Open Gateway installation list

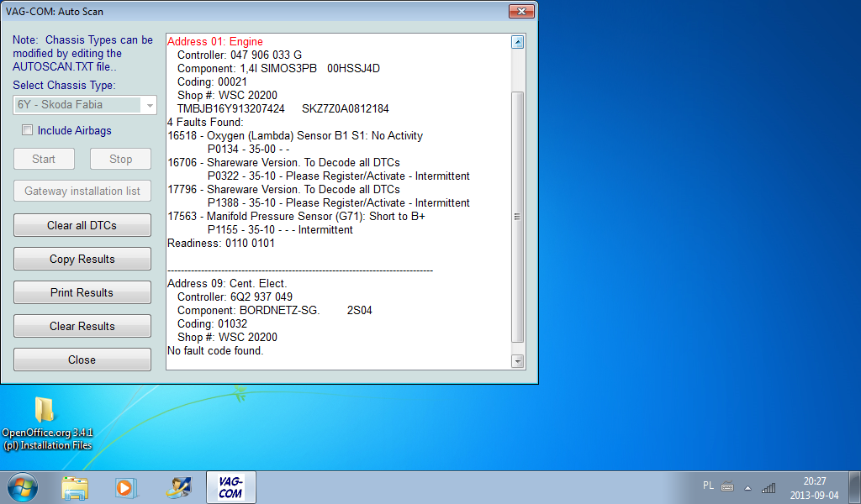[82, 191]
